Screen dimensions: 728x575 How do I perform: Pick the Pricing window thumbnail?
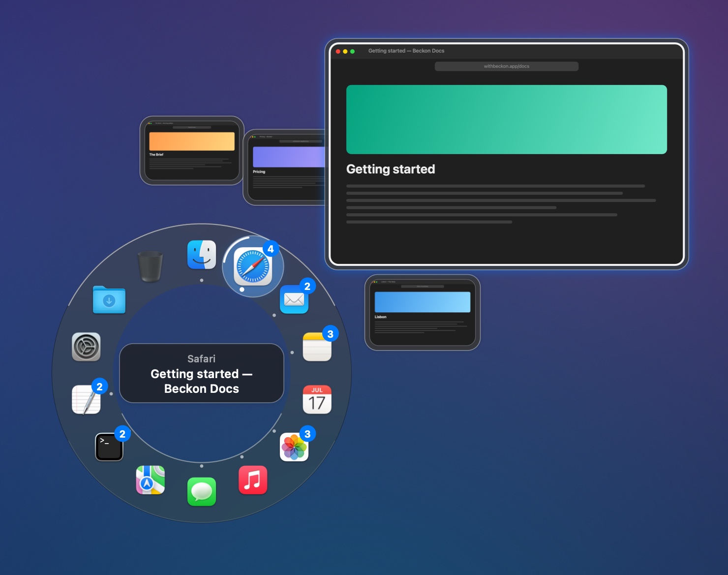click(x=285, y=167)
